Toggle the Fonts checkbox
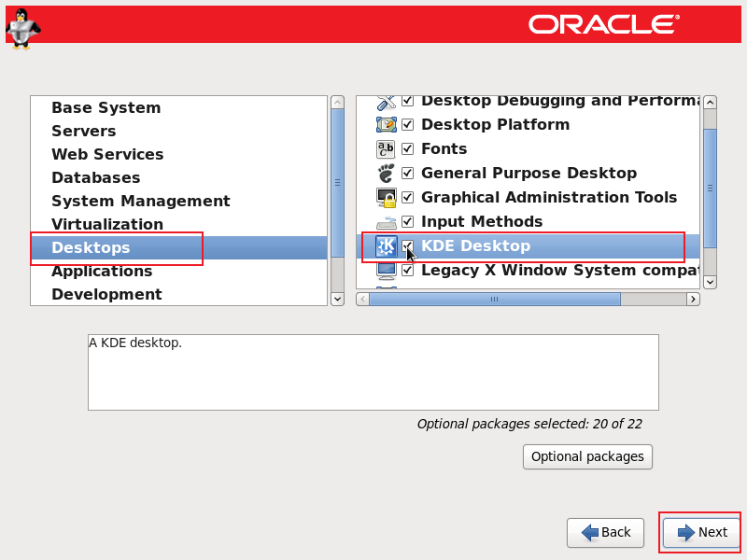The width and height of the screenshot is (747, 560). coord(408,149)
